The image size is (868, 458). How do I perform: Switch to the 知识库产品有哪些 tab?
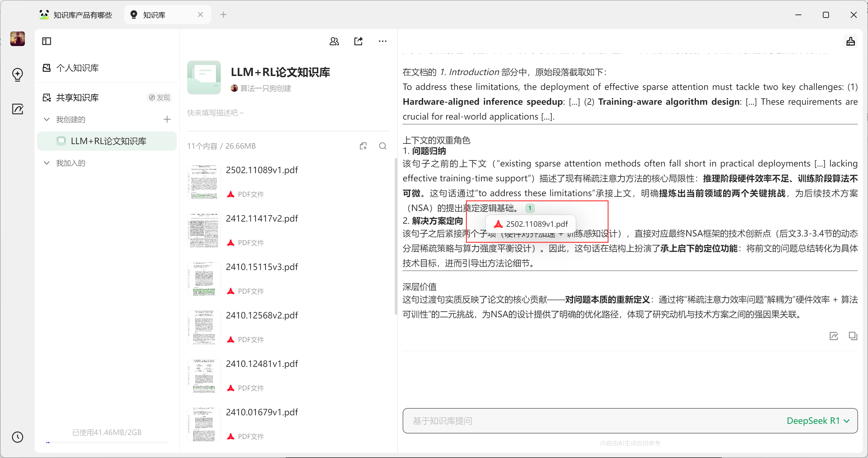77,15
